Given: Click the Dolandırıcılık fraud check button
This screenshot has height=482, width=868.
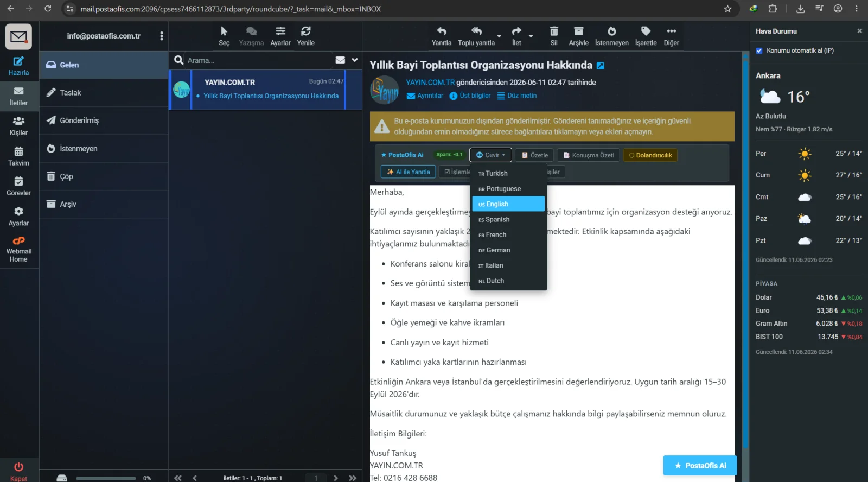Looking at the screenshot, I should click(650, 155).
